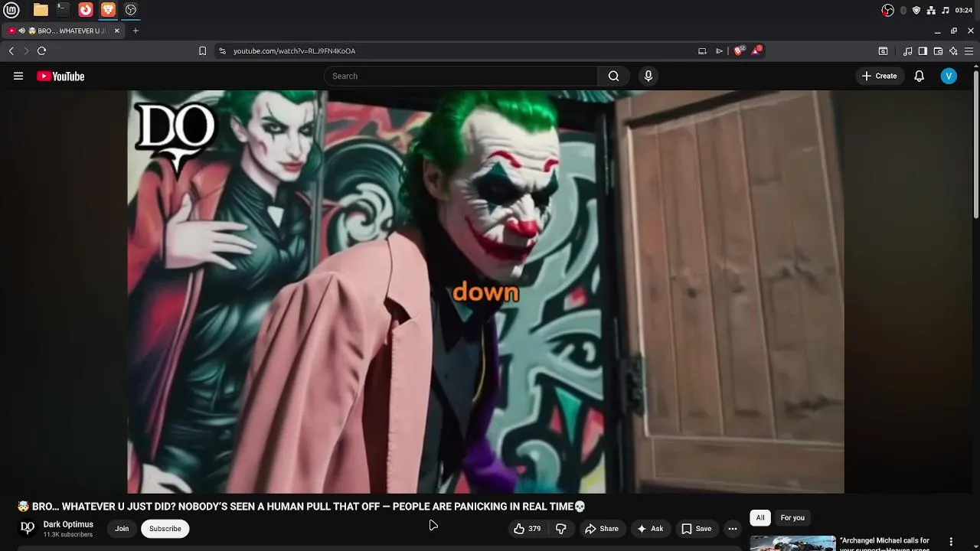Open the Brave Shields lion icon
This screenshot has width=980, height=551.
(x=739, y=51)
